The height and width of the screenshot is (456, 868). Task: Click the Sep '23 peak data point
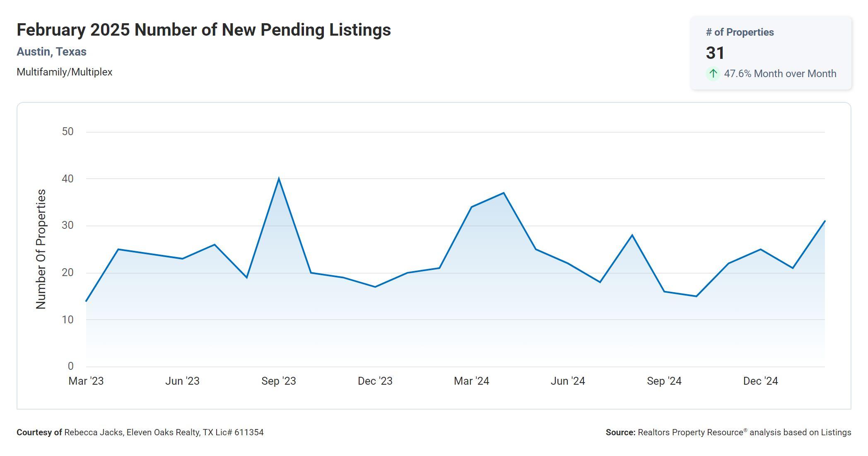(279, 179)
